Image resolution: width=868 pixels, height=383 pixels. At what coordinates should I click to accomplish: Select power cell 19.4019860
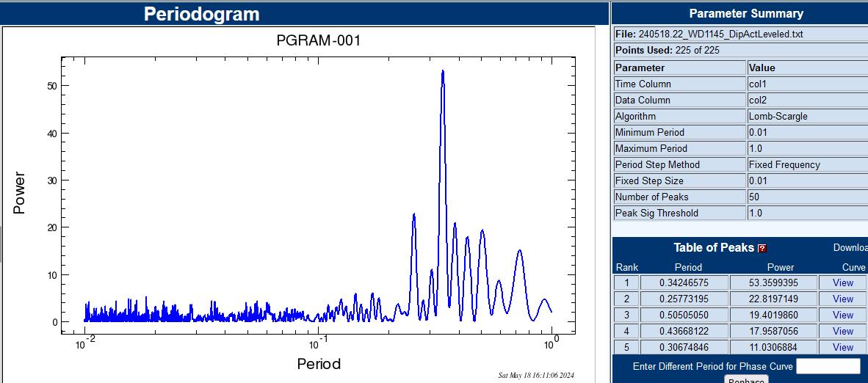tap(773, 315)
